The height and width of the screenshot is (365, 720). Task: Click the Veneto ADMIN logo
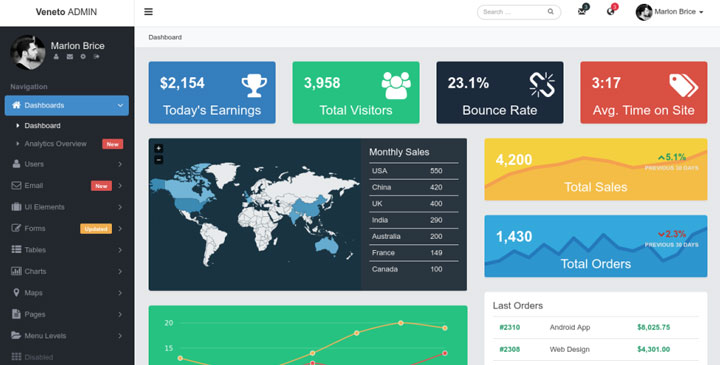67,12
